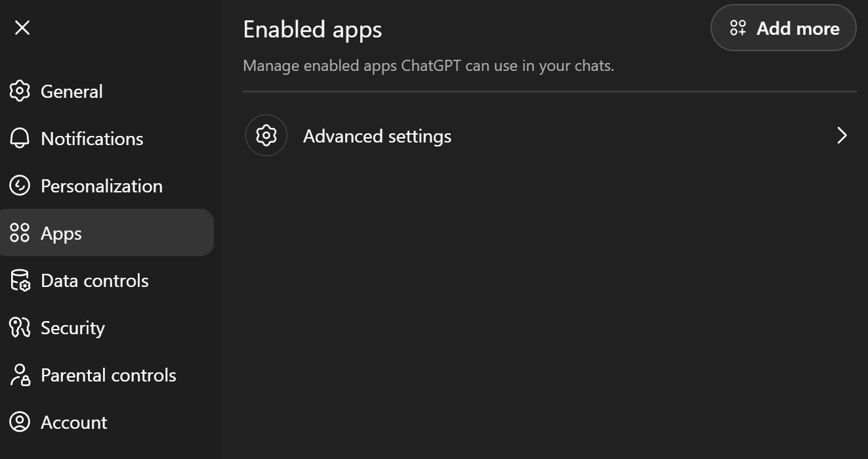Click the Add more sparkle icon
The image size is (868, 459).
tap(739, 28)
